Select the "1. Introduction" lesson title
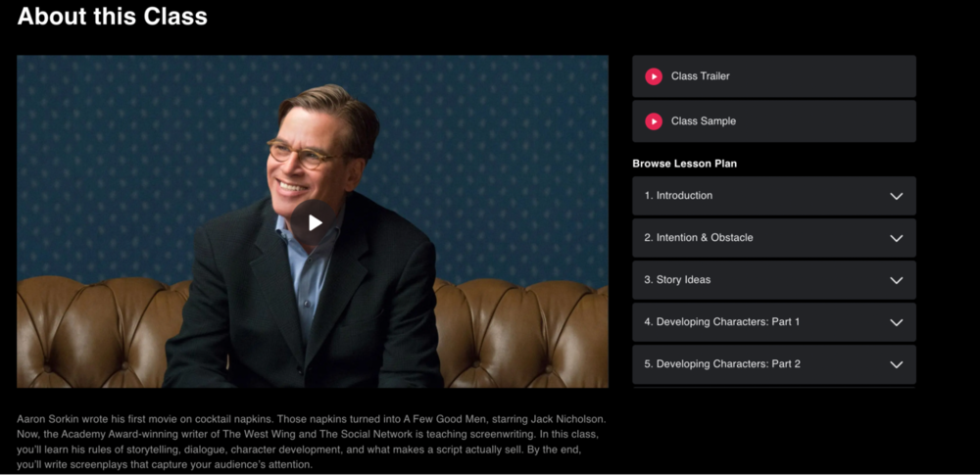 click(x=678, y=196)
